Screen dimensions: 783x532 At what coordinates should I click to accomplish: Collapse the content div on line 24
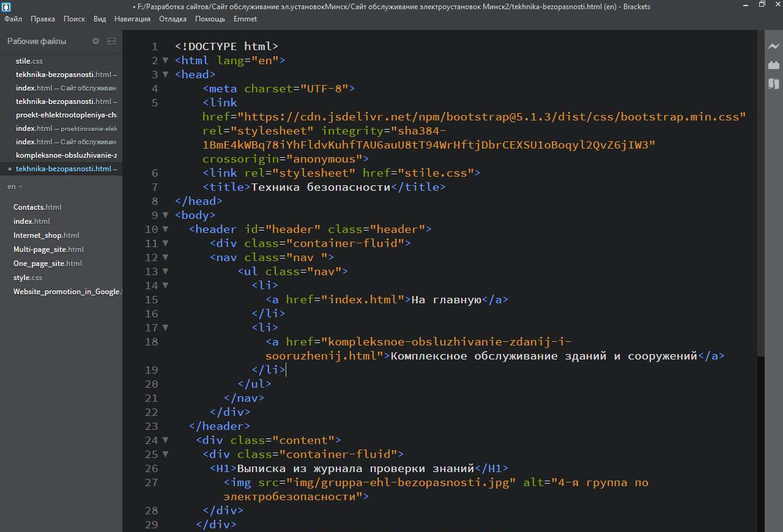[x=165, y=440]
